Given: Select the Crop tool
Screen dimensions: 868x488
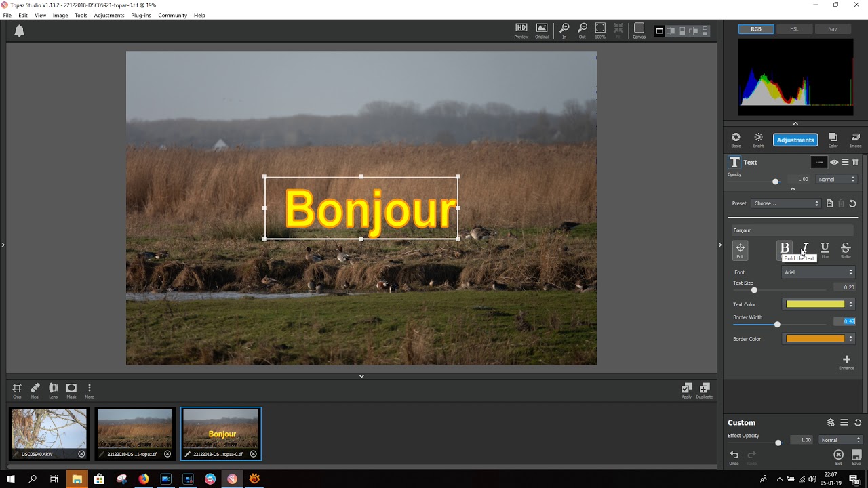Looking at the screenshot, I should click(x=17, y=390).
